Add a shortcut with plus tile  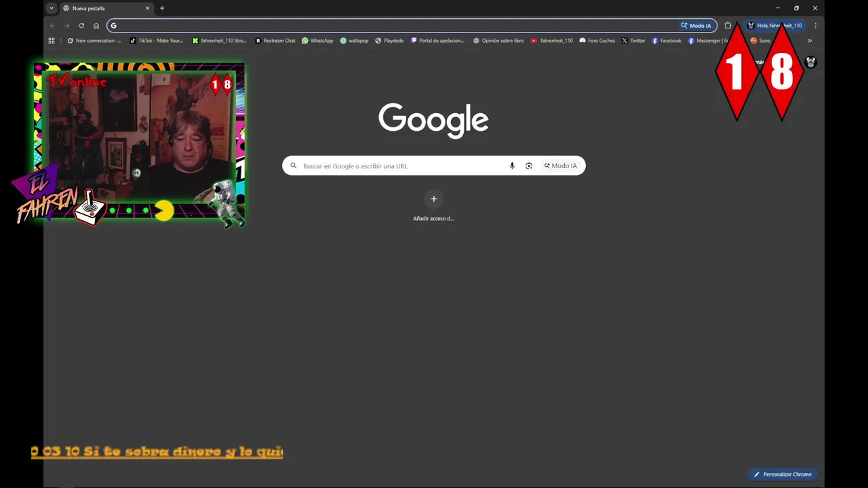[x=434, y=199]
